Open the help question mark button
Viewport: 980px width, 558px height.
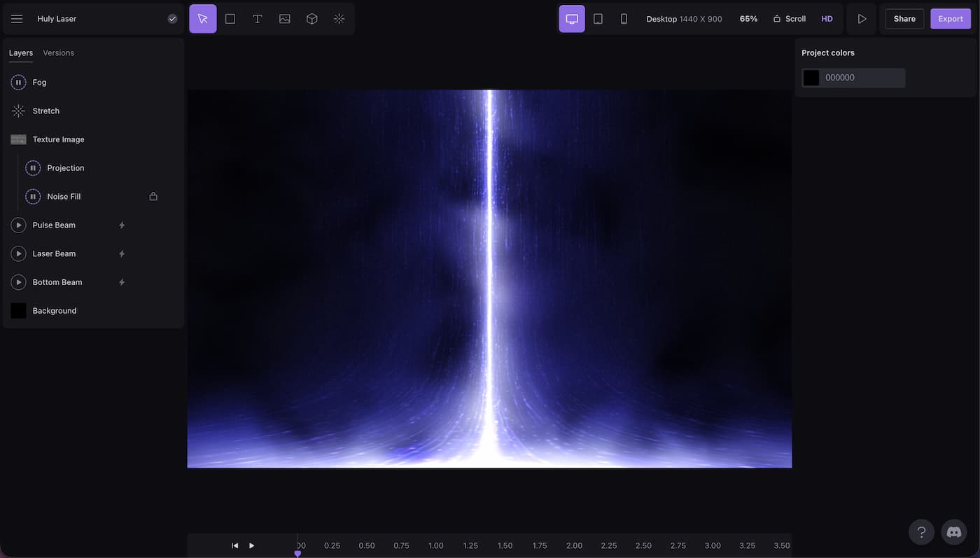click(x=921, y=532)
